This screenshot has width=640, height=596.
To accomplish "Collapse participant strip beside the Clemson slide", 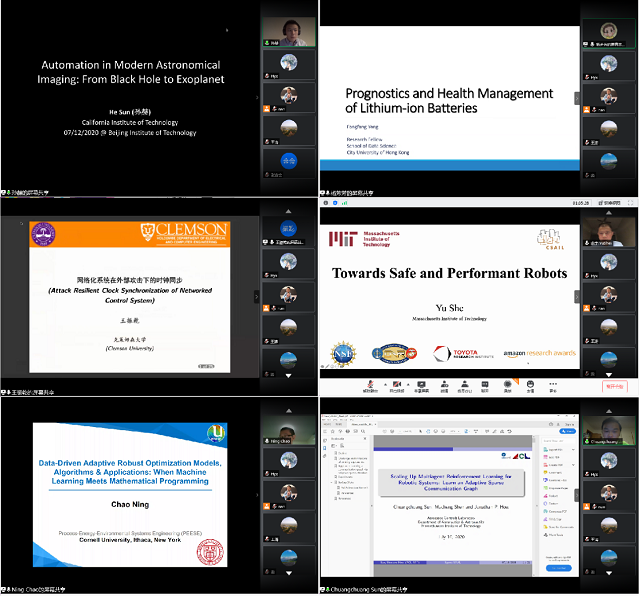I will tap(256, 296).
